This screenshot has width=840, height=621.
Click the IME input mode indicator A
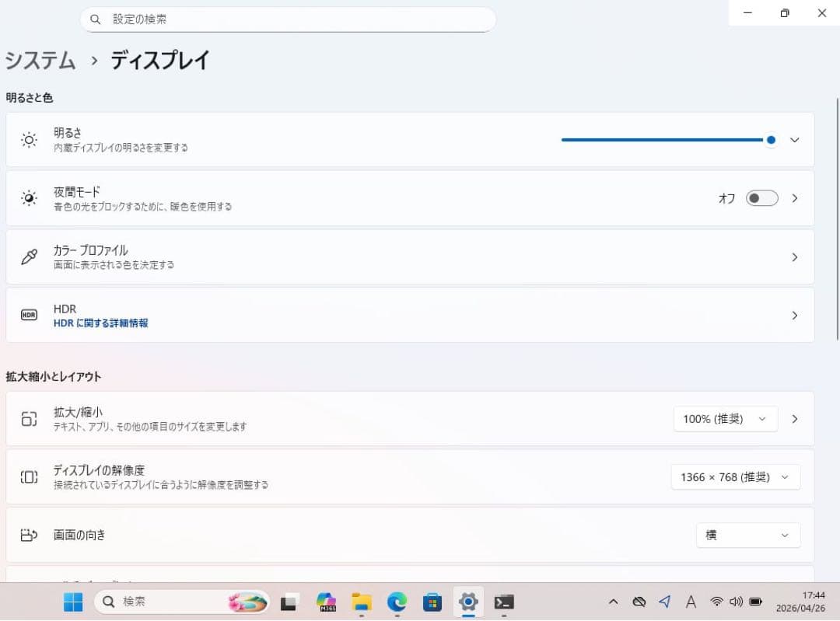pos(691,602)
